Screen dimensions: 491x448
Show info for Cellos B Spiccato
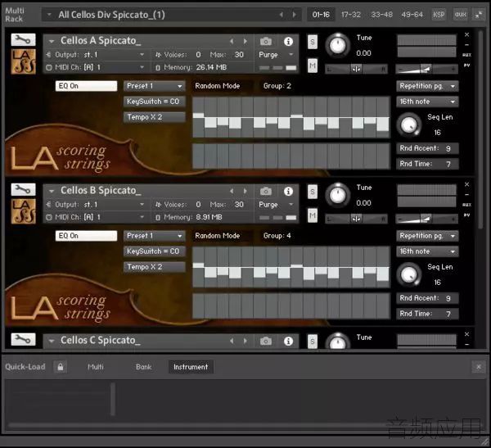tap(288, 191)
